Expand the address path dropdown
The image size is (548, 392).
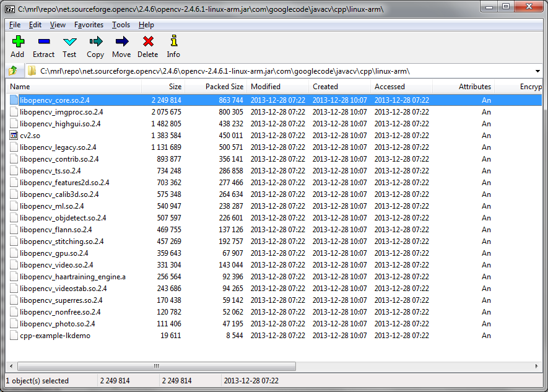(537, 71)
